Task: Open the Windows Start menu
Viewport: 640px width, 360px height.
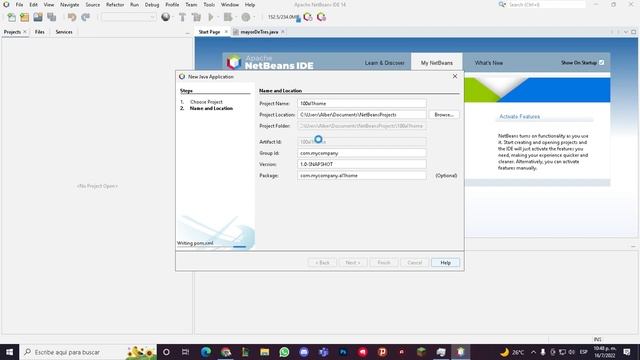Action: [9, 352]
